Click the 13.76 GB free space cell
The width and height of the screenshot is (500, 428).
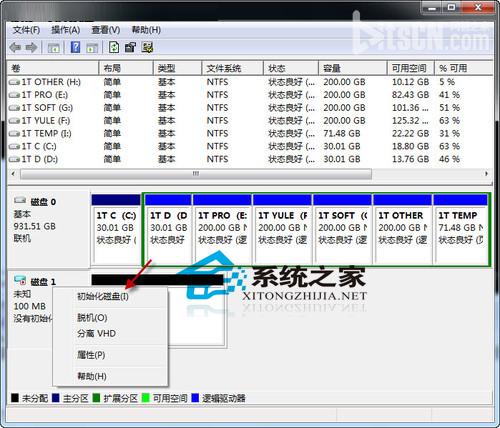pos(410,159)
